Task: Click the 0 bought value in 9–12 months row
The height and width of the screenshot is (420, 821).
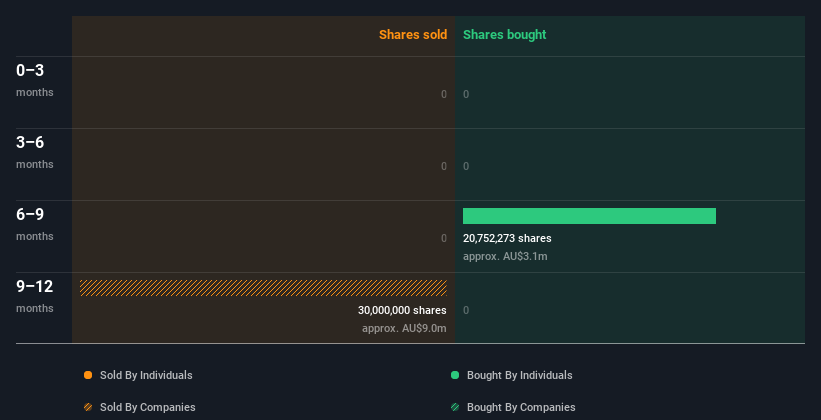Action: [x=466, y=311]
